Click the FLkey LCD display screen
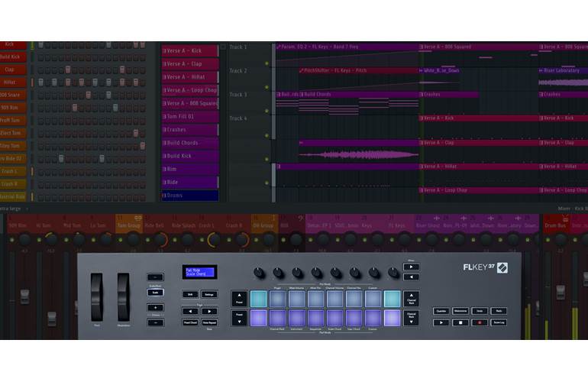Viewport: 588px width, 382px height. (x=200, y=272)
